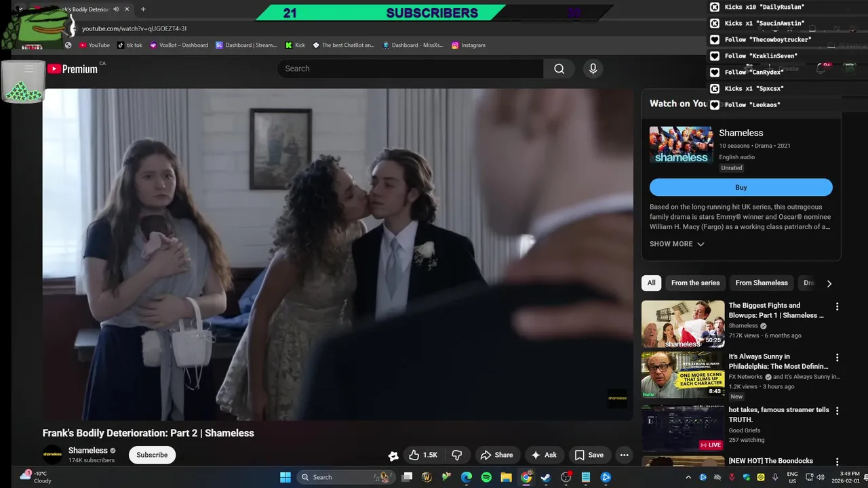Click the FX Networks channel name

coord(746,377)
